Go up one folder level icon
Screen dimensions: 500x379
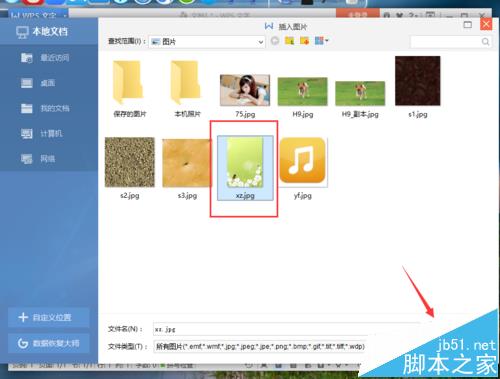[289, 41]
